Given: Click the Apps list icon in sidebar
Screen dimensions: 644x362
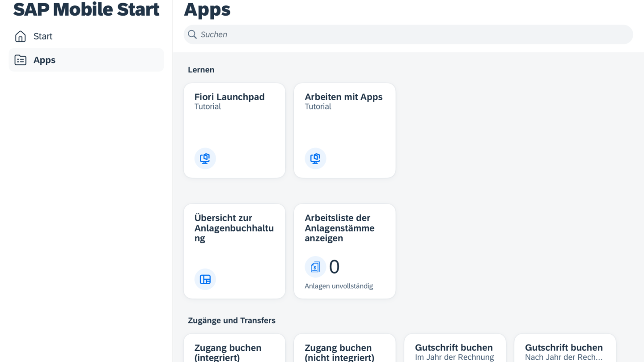Looking at the screenshot, I should 21,60.
